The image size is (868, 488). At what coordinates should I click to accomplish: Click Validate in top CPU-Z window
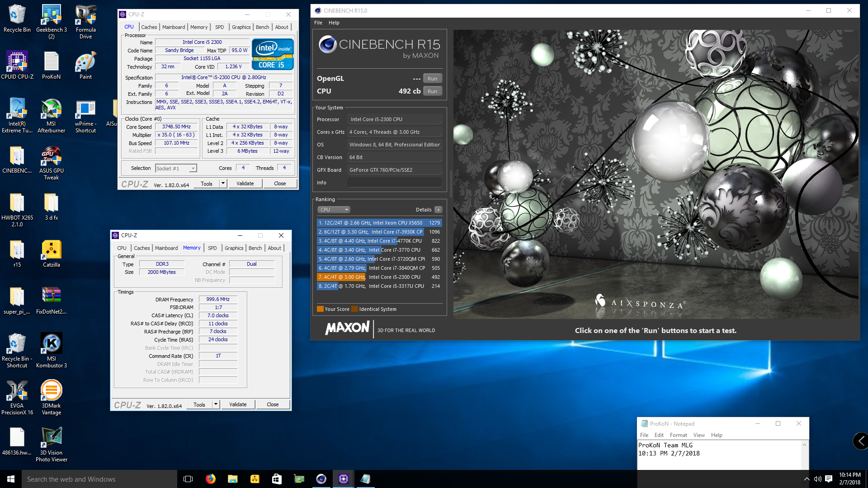[x=245, y=183]
